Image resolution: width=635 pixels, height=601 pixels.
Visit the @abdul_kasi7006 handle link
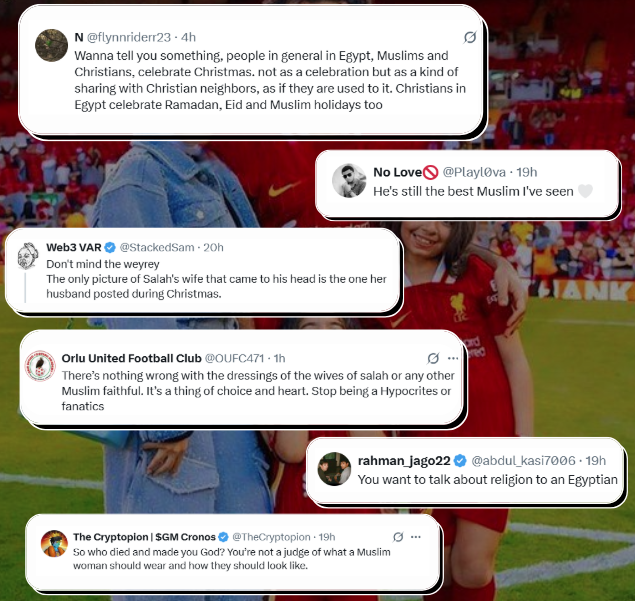(523, 460)
